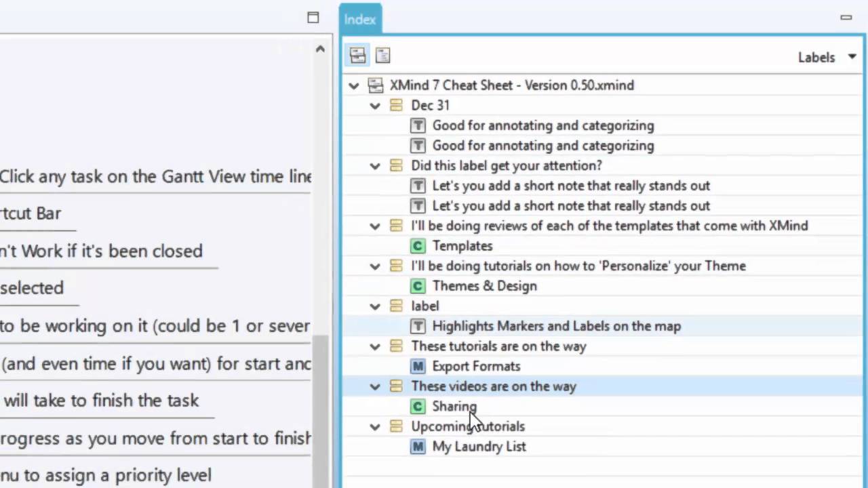Viewport: 868px width, 488px height.
Task: Select 'XMind 7 Cheat Sheet - Version 0.50.xmind' root
Action: point(512,85)
